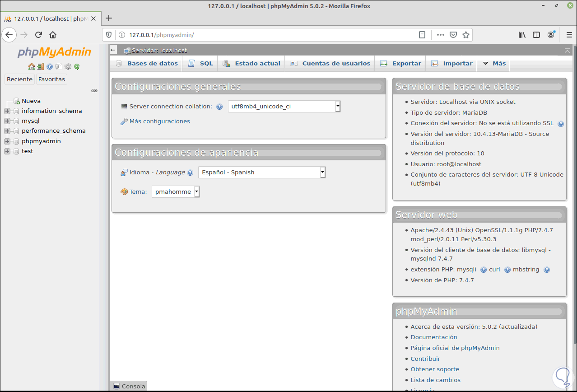Image resolution: width=577 pixels, height=392 pixels.
Task: Hide navigation panel with left arrow icon
Action: pyautogui.click(x=113, y=50)
